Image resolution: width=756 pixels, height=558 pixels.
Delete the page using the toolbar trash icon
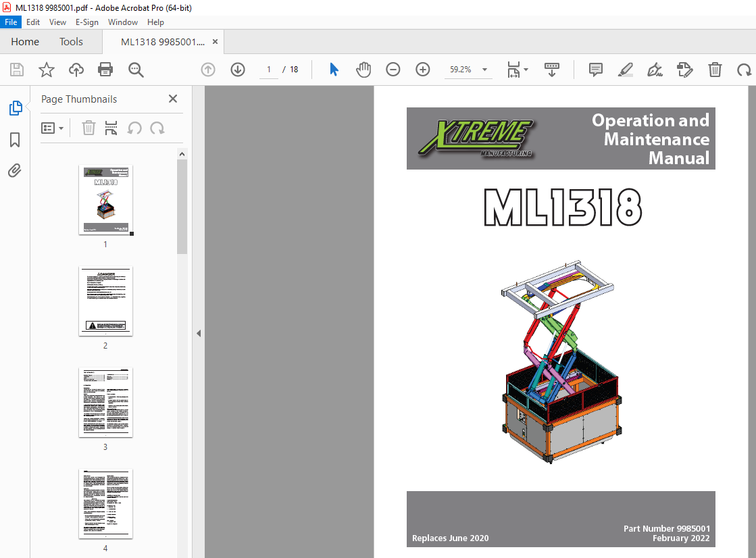715,70
